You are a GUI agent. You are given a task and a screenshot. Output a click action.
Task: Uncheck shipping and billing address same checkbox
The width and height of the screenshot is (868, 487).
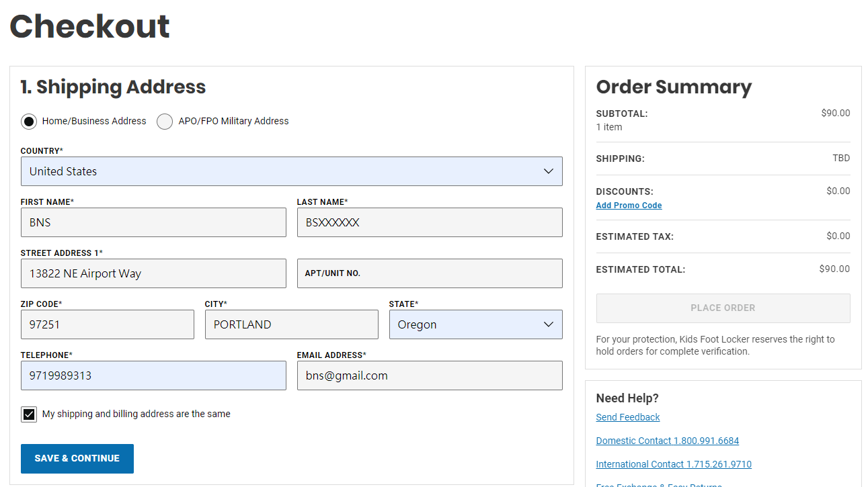click(x=29, y=414)
